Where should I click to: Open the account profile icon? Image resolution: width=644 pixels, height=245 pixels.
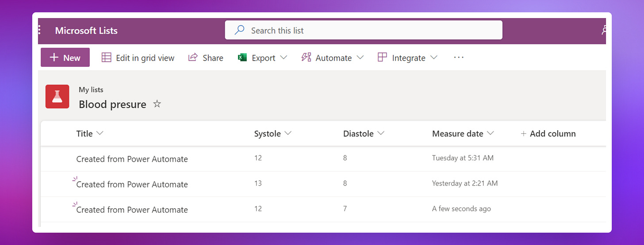tap(603, 30)
